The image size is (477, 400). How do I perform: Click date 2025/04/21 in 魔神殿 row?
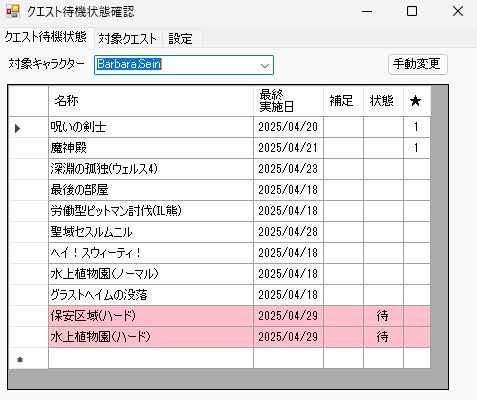coord(288,148)
